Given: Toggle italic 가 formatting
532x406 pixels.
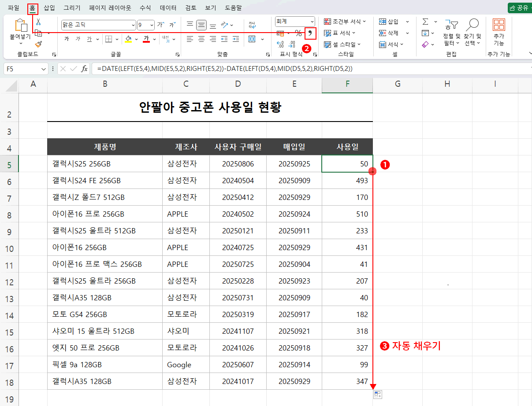Looking at the screenshot, I should [x=78, y=39].
